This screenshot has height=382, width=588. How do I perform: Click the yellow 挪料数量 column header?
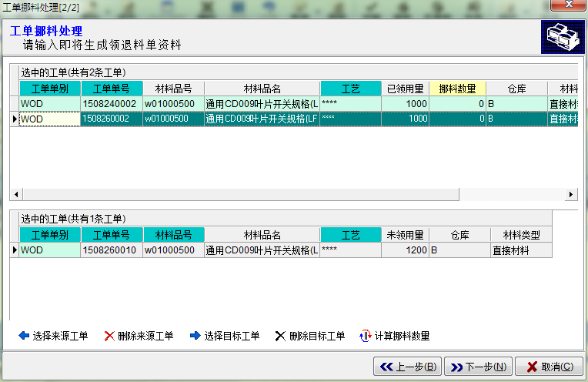pyautogui.click(x=458, y=89)
